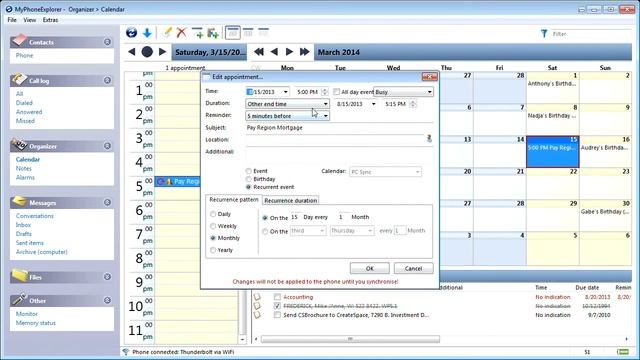Image resolution: width=640 pixels, height=360 pixels.
Task: Open the File menu
Action: coord(12,20)
